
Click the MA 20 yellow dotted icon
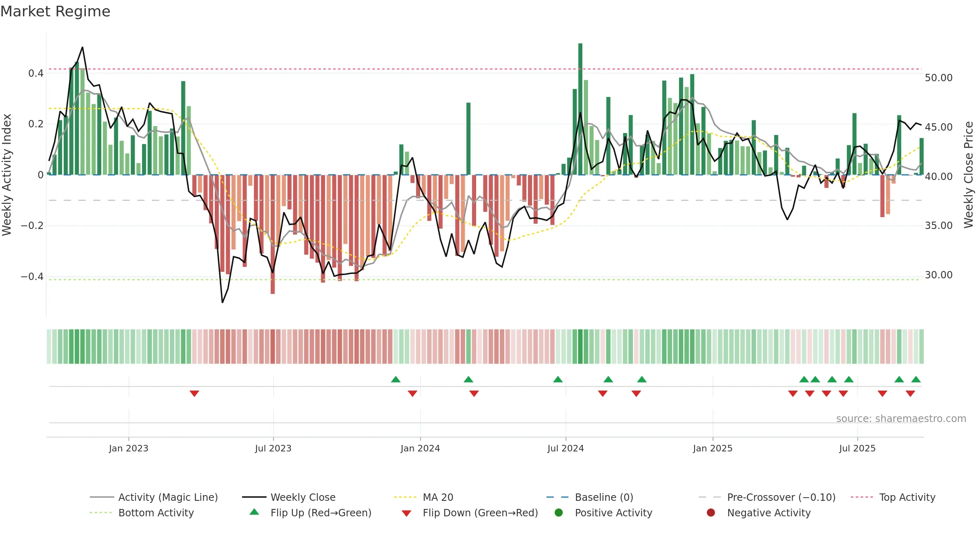click(x=405, y=497)
